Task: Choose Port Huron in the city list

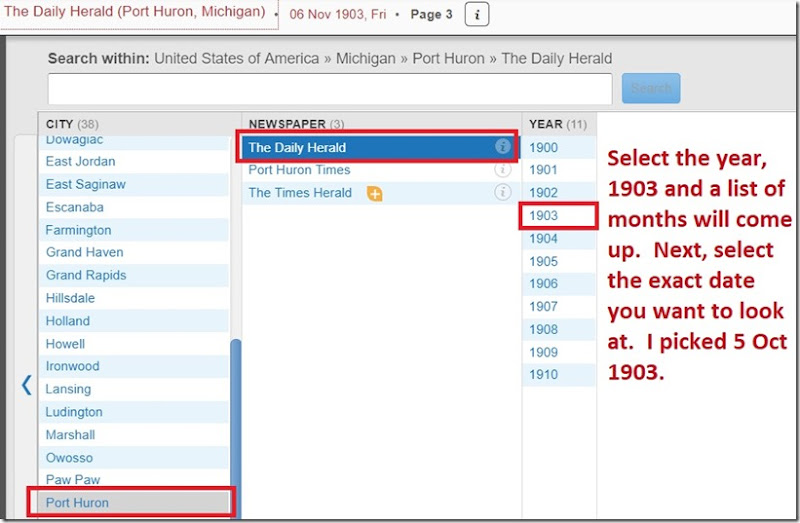Action: tap(134, 503)
